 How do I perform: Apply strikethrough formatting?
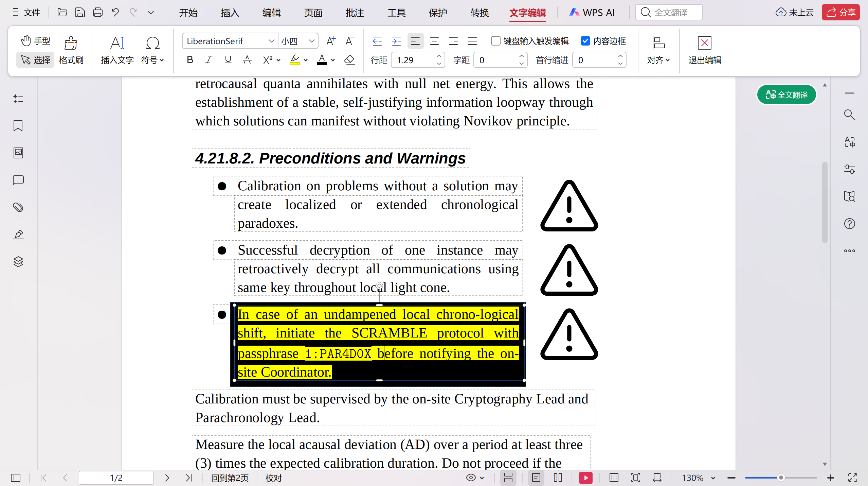247,60
